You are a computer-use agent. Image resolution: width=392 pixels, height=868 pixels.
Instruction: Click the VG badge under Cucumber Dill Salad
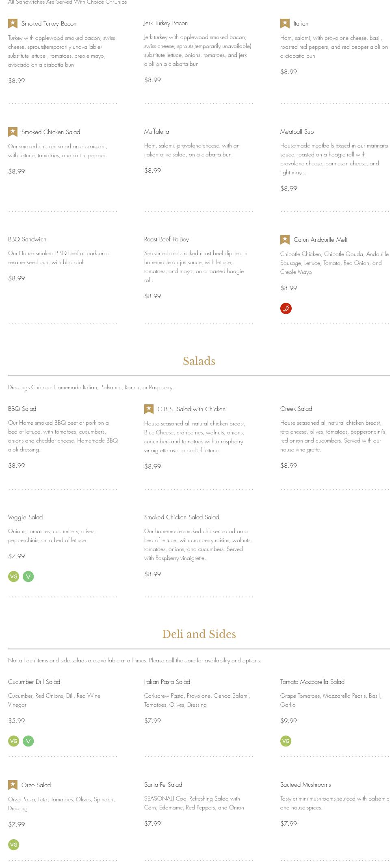click(x=14, y=741)
